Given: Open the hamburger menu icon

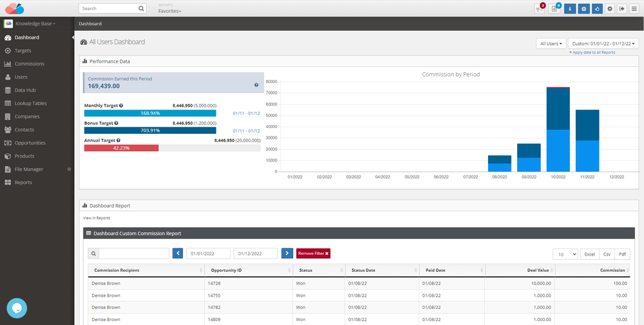Looking at the screenshot, I should point(634,8).
